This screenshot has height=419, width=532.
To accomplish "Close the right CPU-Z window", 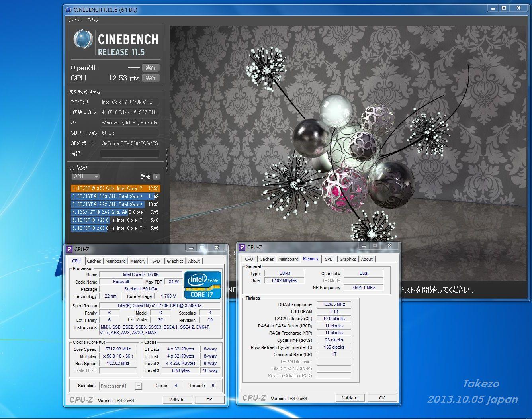I will (389, 246).
